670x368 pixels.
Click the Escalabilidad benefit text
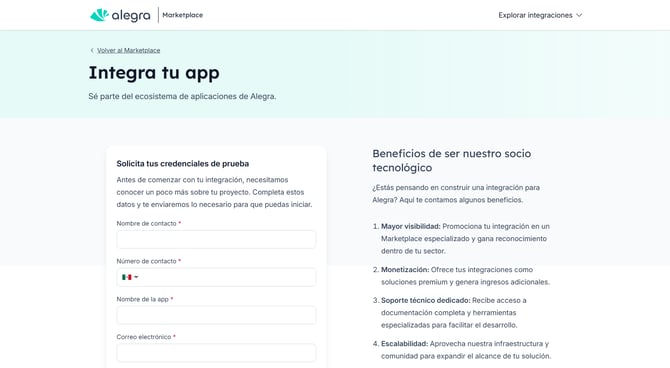[466, 350]
